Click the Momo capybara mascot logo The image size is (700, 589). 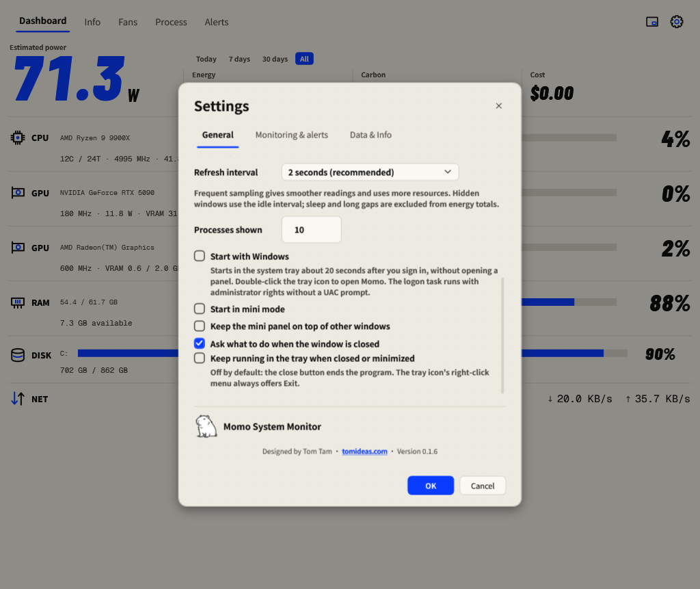206,426
